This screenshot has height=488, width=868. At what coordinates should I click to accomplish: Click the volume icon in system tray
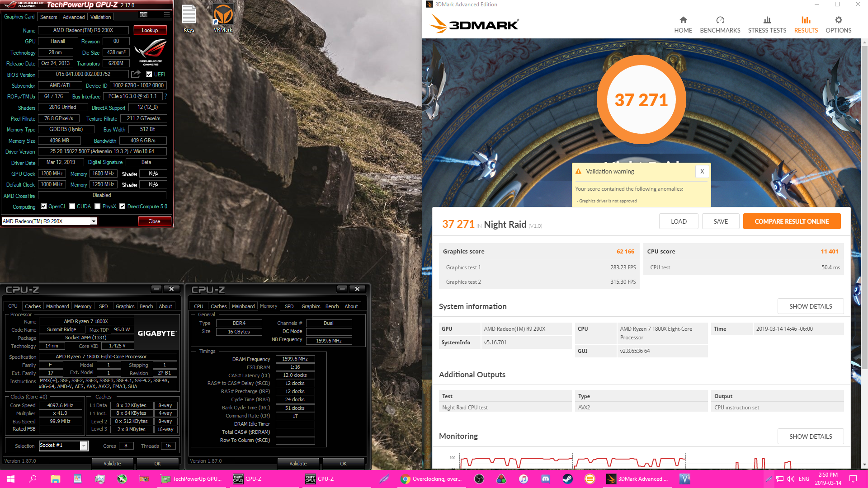[x=791, y=479]
